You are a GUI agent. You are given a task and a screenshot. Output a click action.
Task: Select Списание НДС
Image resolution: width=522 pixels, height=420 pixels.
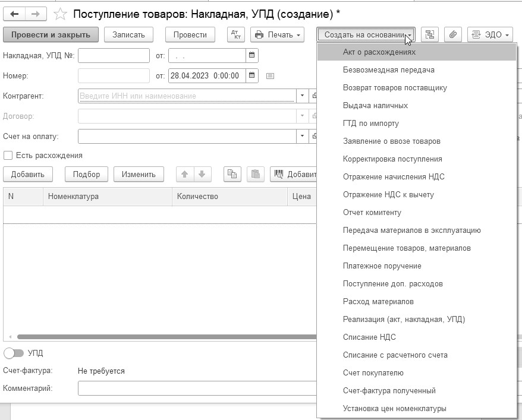click(416, 337)
